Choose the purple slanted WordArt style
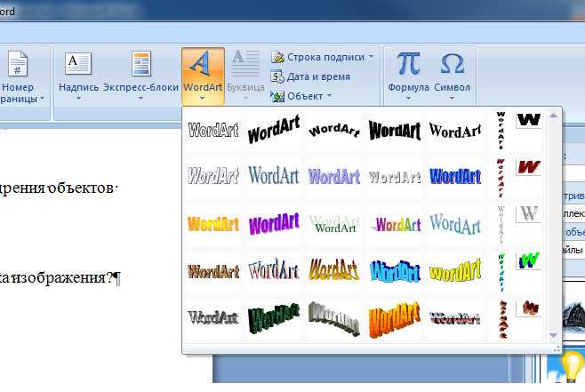 coord(274,225)
